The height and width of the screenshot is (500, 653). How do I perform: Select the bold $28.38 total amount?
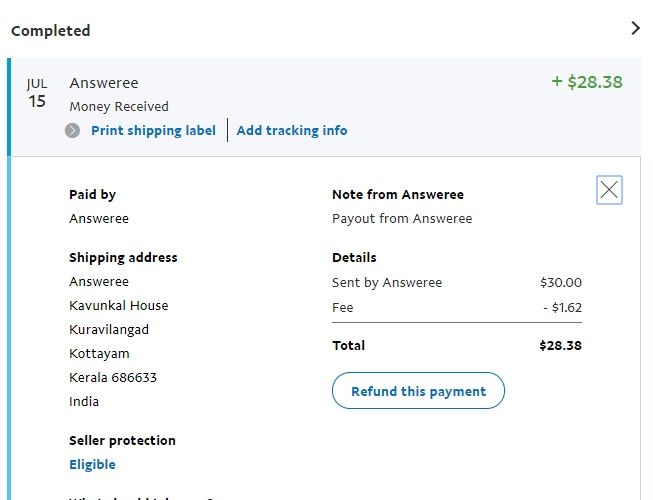pyautogui.click(x=560, y=346)
